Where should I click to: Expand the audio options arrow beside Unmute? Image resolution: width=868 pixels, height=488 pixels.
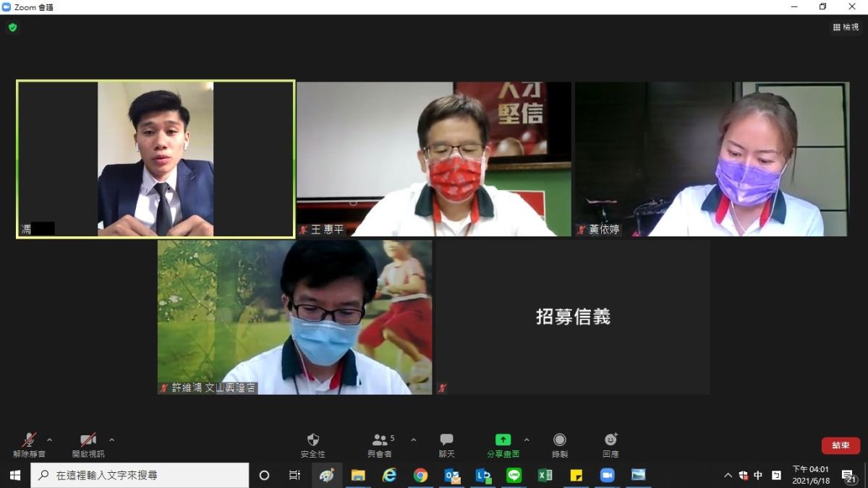pos(52,439)
